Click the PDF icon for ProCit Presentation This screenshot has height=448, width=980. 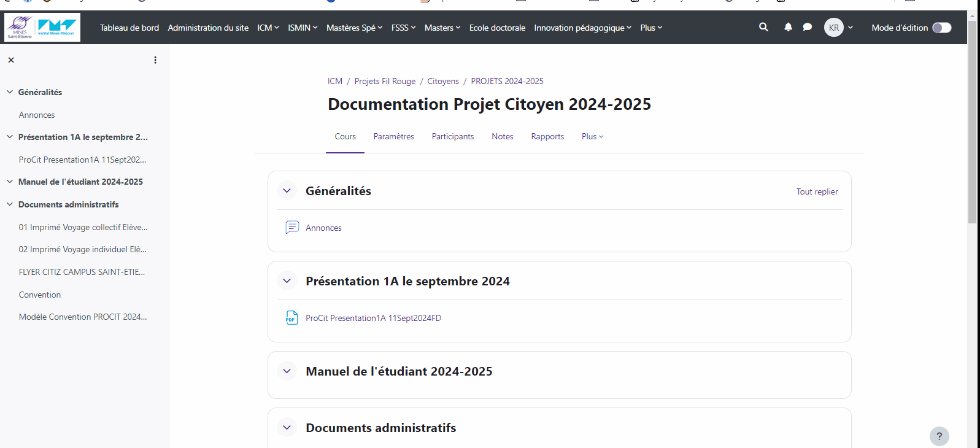[292, 318]
